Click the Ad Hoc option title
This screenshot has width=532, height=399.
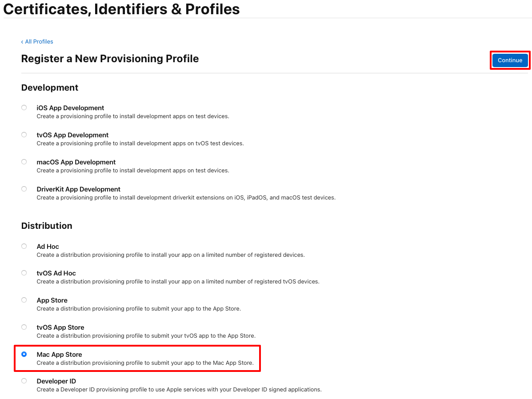(48, 247)
